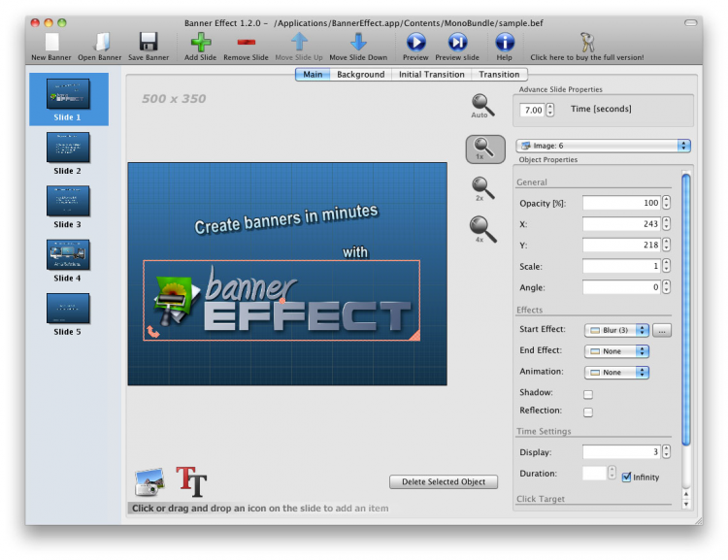Open the Transition tab

[499, 75]
